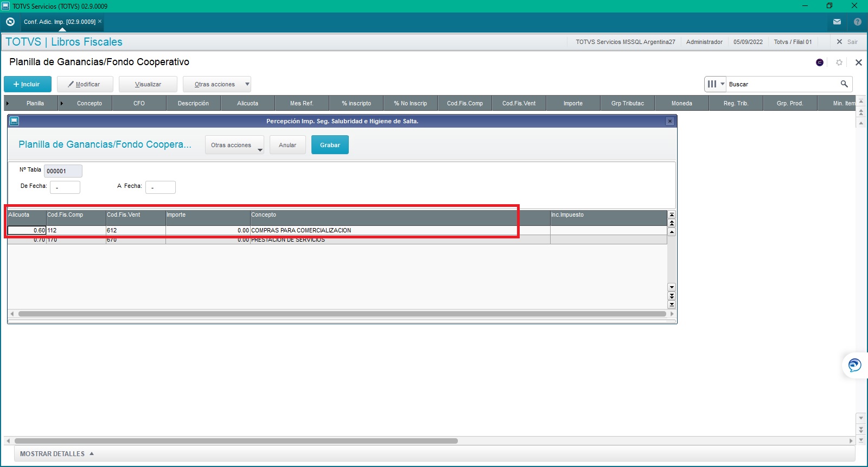Select the 612 Cod.Fis.Vent cell
868x467 pixels.
tap(136, 230)
